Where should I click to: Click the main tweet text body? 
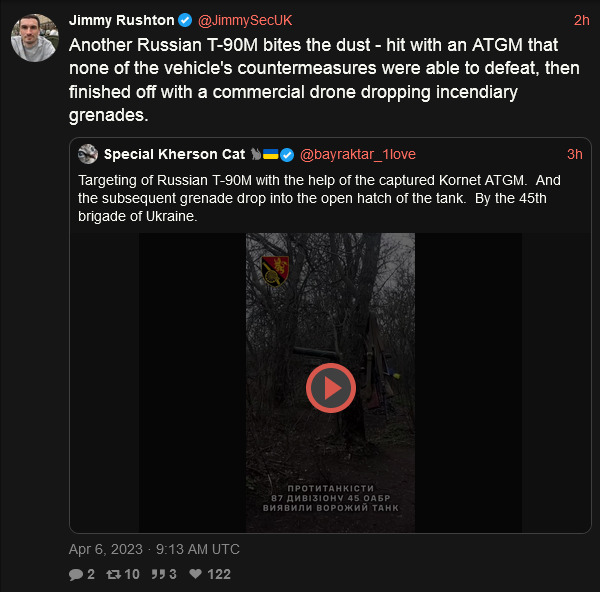312,80
